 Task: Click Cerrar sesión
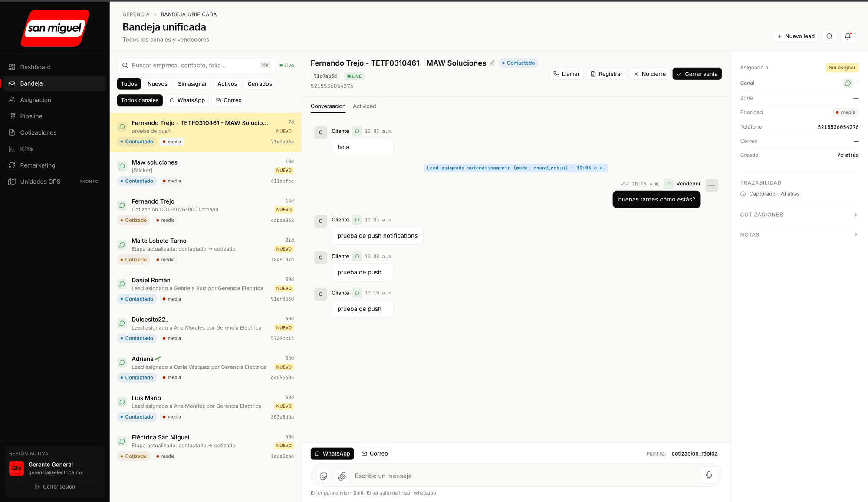pos(55,487)
